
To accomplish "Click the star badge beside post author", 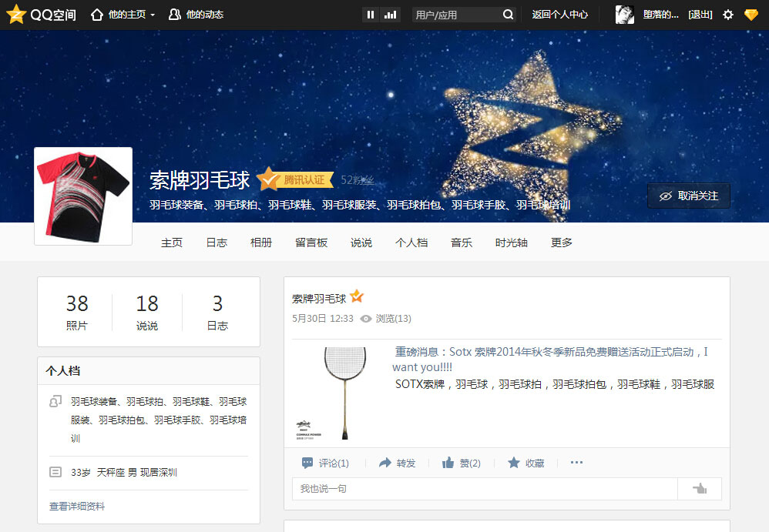I will click(x=357, y=296).
